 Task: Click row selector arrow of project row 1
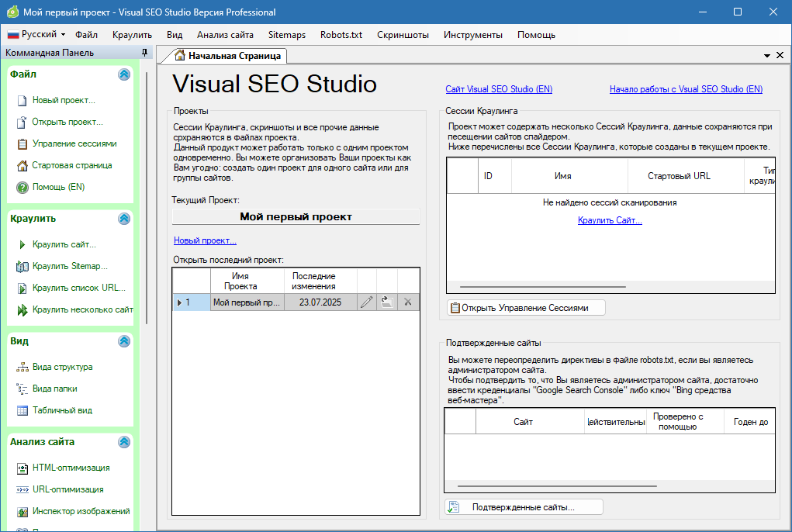coord(179,302)
